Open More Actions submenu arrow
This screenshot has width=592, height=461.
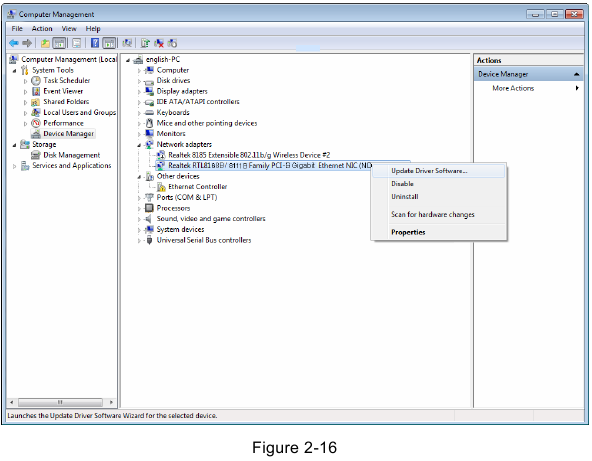[577, 88]
